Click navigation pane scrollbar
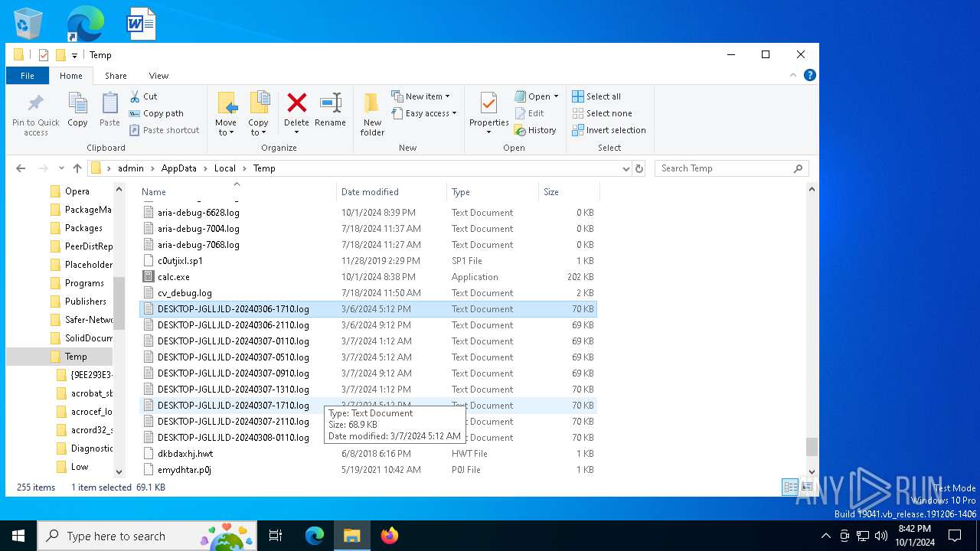The width and height of the screenshot is (980, 551). click(119, 304)
